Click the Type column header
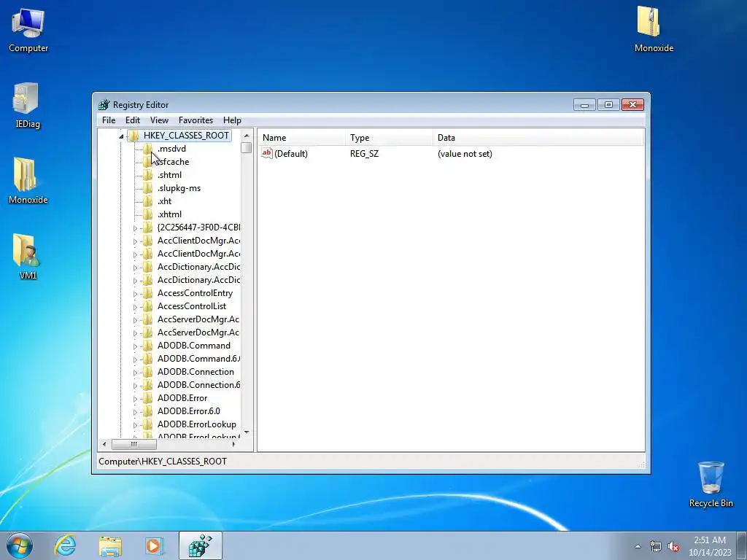747x560 pixels. click(x=390, y=138)
